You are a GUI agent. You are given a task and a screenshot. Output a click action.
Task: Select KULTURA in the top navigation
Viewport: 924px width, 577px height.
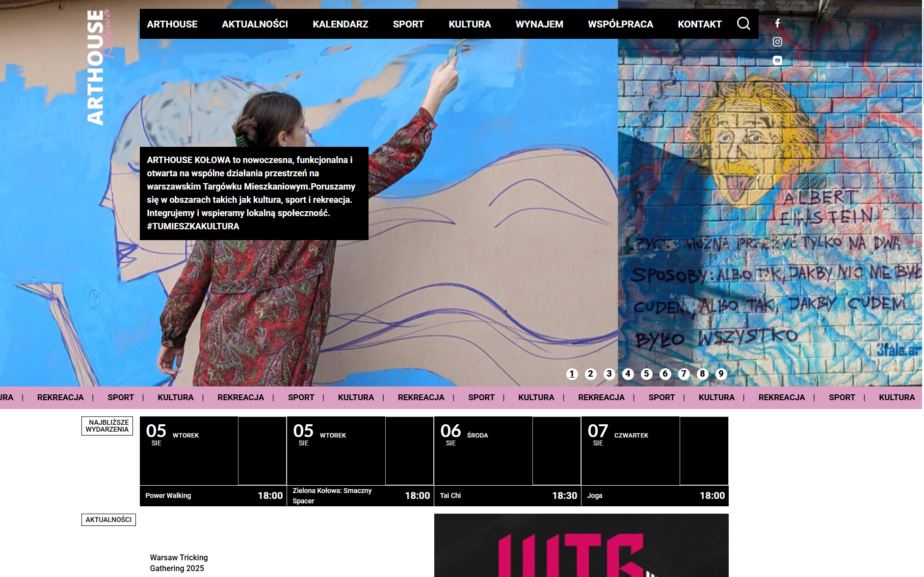coord(470,24)
